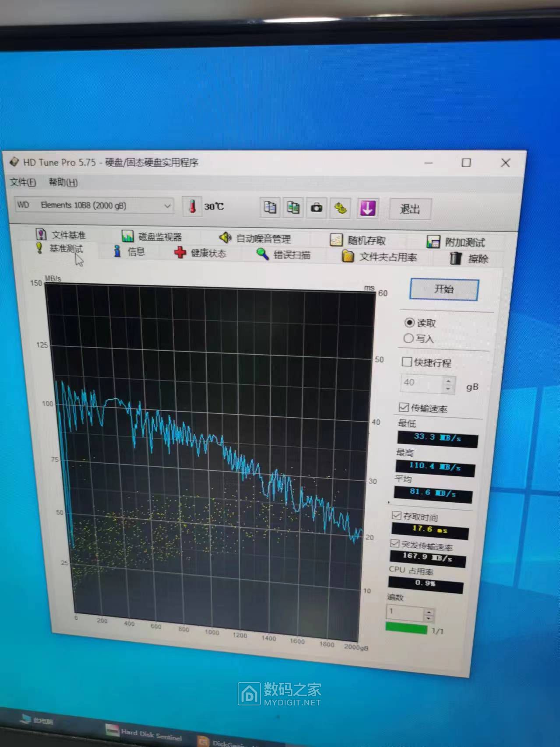
Task: Click the HD Tune Pro title icon
Action: pyautogui.click(x=14, y=162)
